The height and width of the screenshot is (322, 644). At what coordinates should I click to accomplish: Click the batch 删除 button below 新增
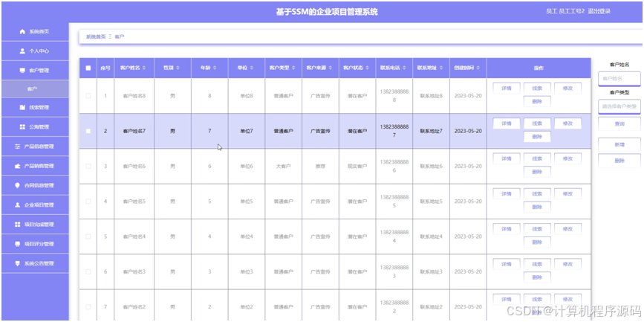coord(619,161)
